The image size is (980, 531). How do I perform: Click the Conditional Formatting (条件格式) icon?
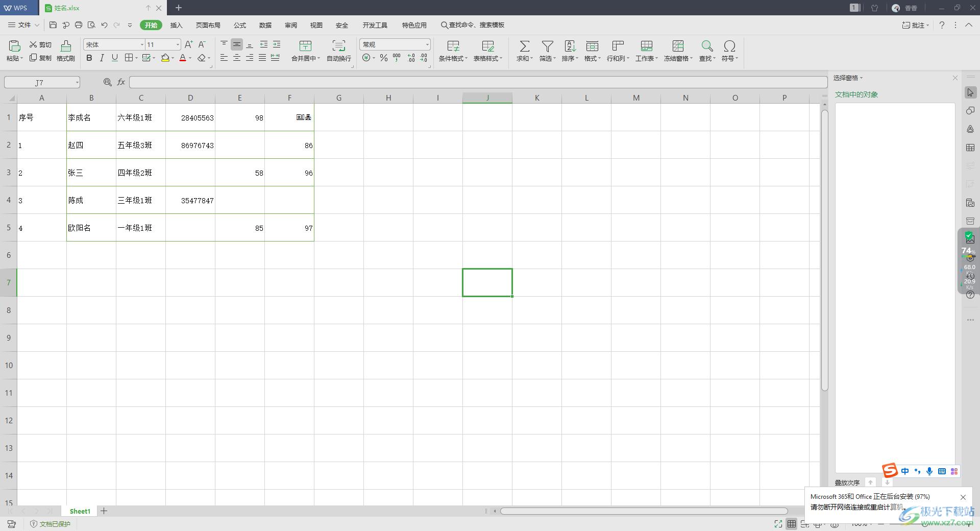click(453, 46)
